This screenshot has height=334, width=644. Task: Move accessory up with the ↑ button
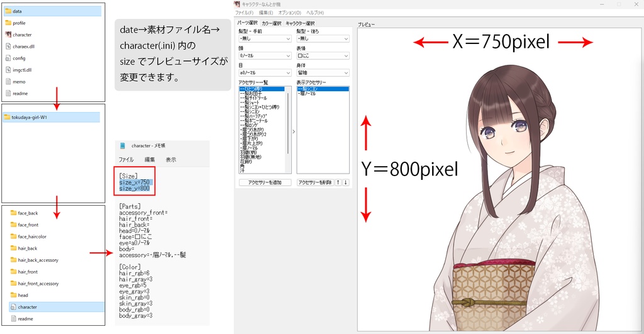pos(338,182)
